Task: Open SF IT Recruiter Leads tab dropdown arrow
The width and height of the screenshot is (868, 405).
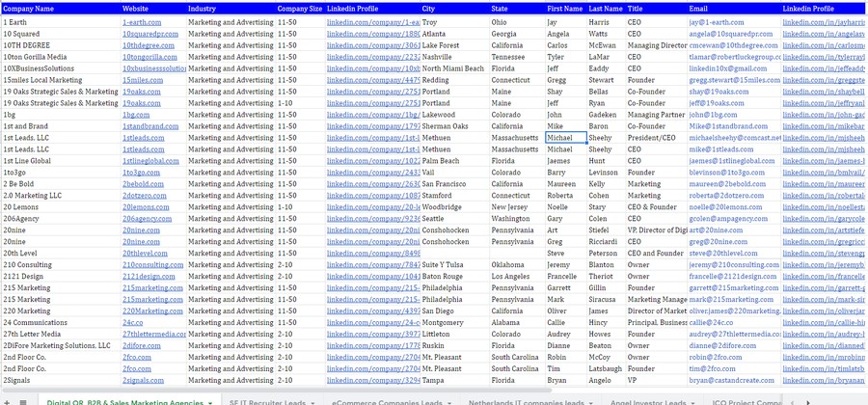Action: point(312,403)
